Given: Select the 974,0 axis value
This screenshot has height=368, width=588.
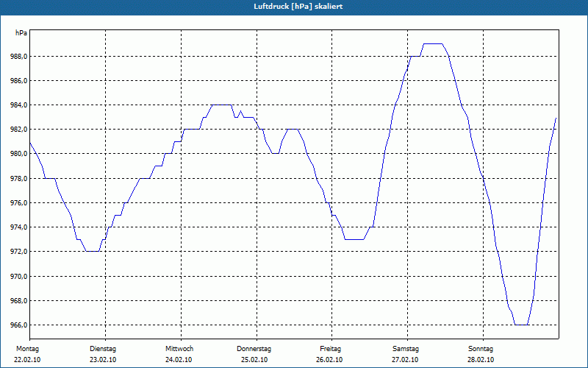Looking at the screenshot, I should 19,227.
